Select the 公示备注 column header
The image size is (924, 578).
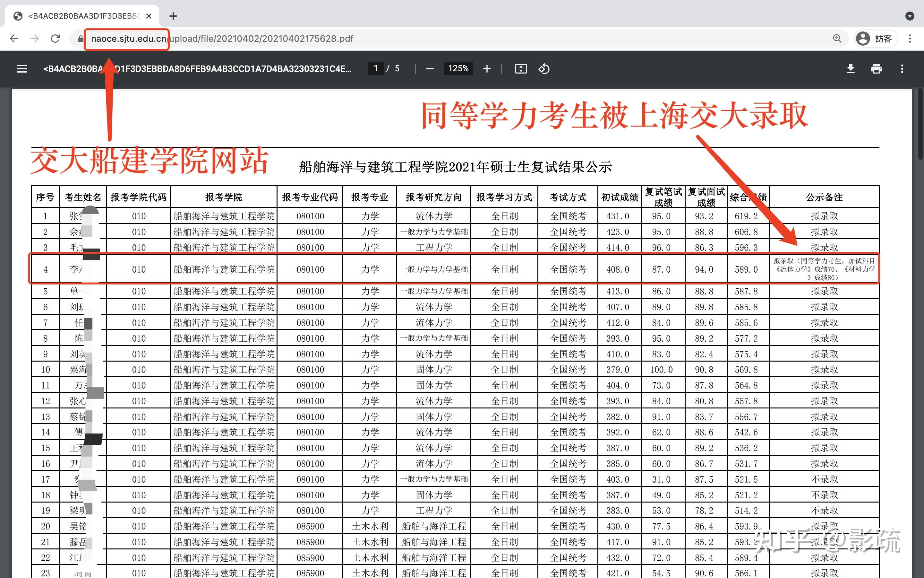(x=824, y=197)
